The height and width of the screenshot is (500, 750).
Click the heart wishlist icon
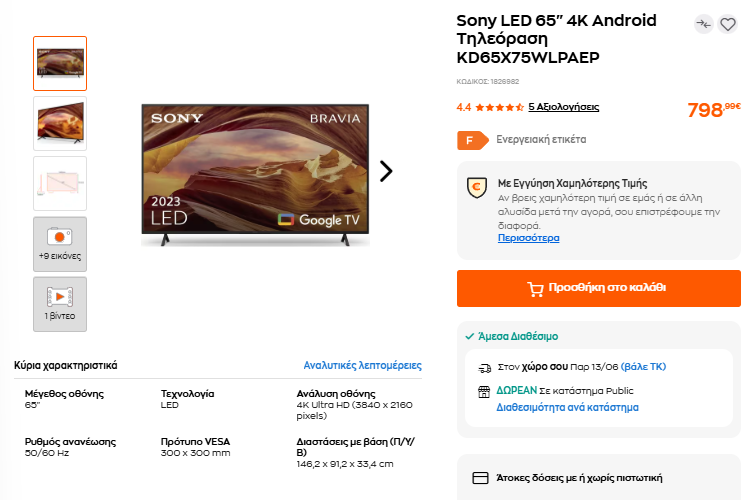tap(728, 24)
